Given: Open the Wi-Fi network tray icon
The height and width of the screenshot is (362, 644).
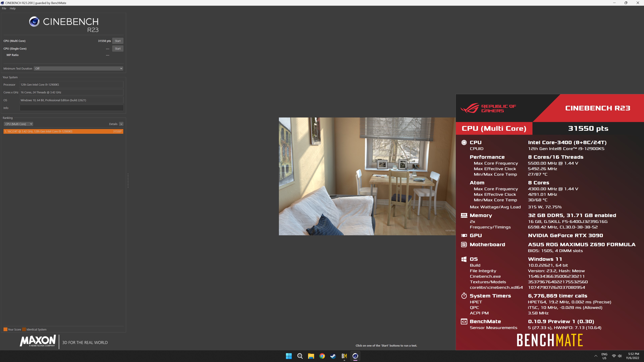Looking at the screenshot, I should [614, 356].
